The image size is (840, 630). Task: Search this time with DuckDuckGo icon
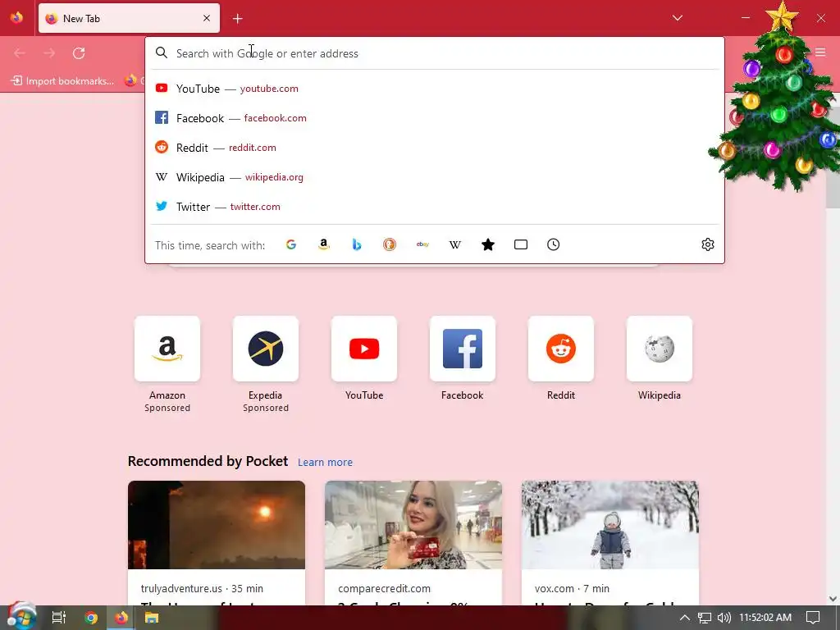pyautogui.click(x=390, y=244)
